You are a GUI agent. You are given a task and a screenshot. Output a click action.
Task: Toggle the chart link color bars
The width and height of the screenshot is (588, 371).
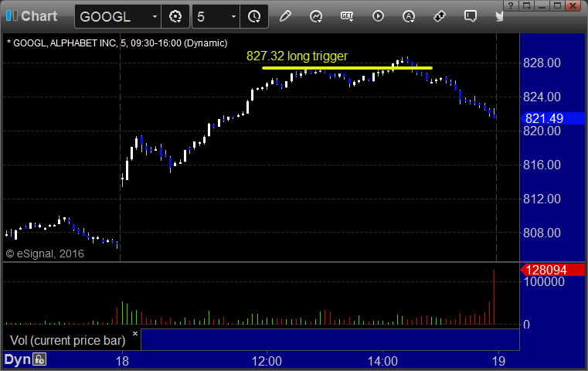click(x=12, y=15)
